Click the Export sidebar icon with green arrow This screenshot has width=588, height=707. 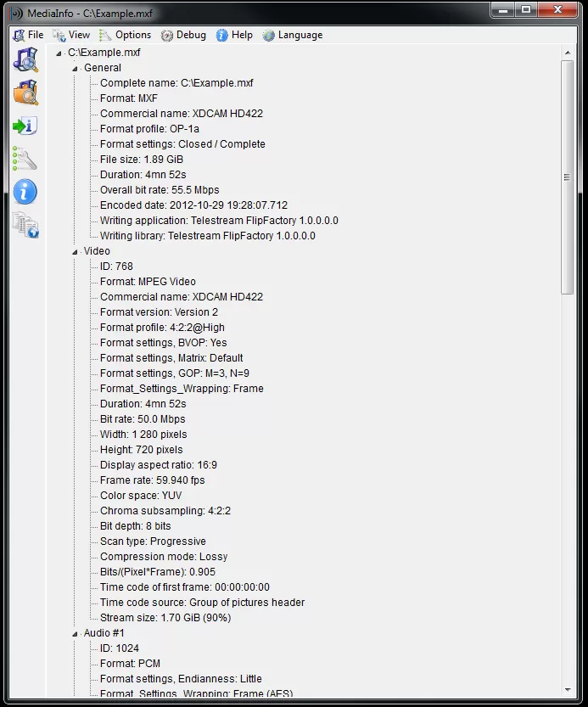tap(25, 126)
